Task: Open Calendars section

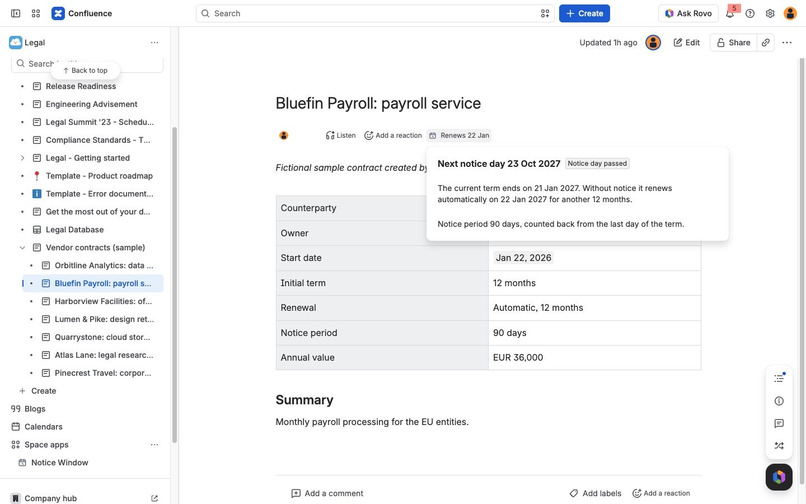Action: pos(43,427)
